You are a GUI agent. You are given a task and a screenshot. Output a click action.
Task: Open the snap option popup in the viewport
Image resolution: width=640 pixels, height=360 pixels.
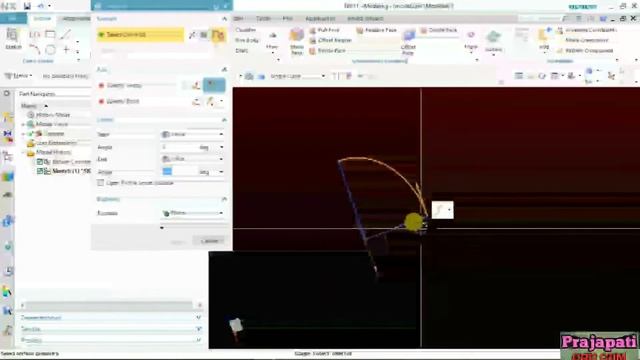(x=442, y=210)
